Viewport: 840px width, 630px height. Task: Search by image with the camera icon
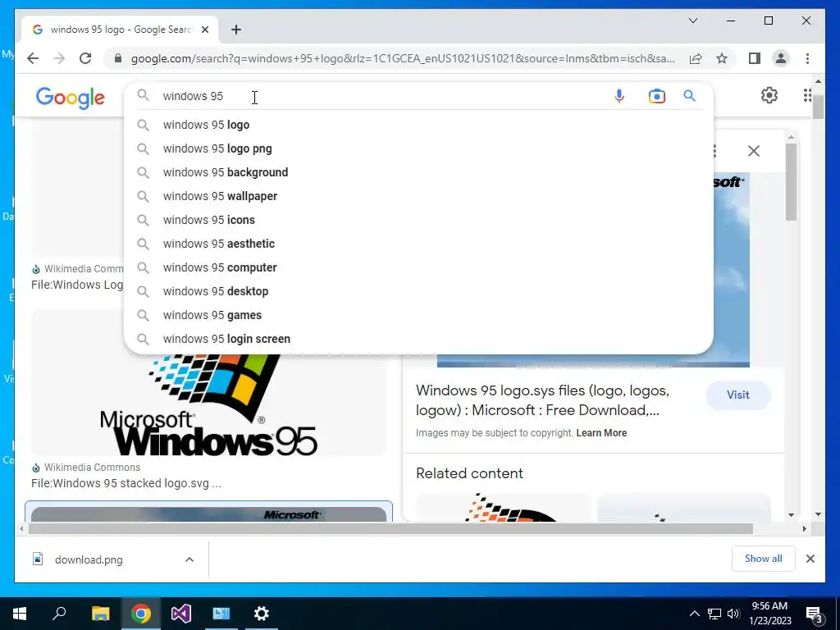point(657,96)
